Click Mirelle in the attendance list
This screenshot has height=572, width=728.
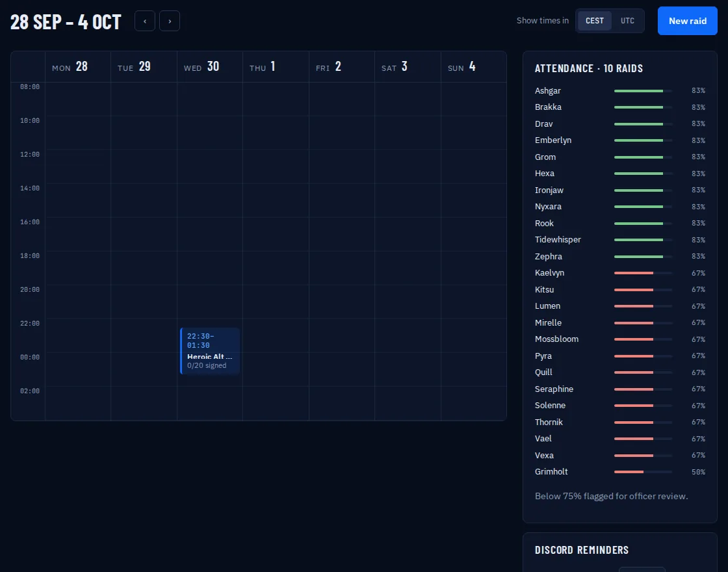(548, 322)
